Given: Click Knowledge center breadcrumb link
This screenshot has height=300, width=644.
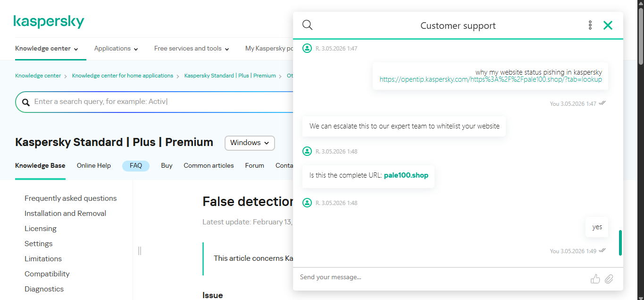Looking at the screenshot, I should [x=38, y=76].
